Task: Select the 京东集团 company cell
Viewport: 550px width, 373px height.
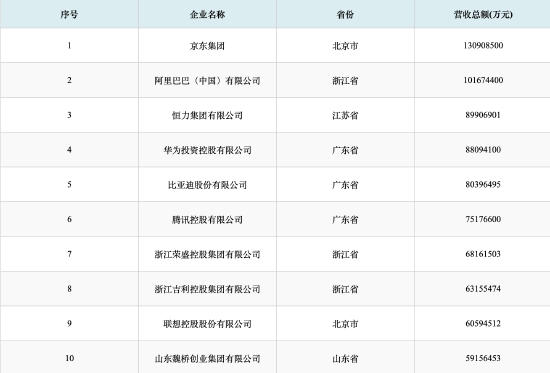Action: tap(207, 46)
